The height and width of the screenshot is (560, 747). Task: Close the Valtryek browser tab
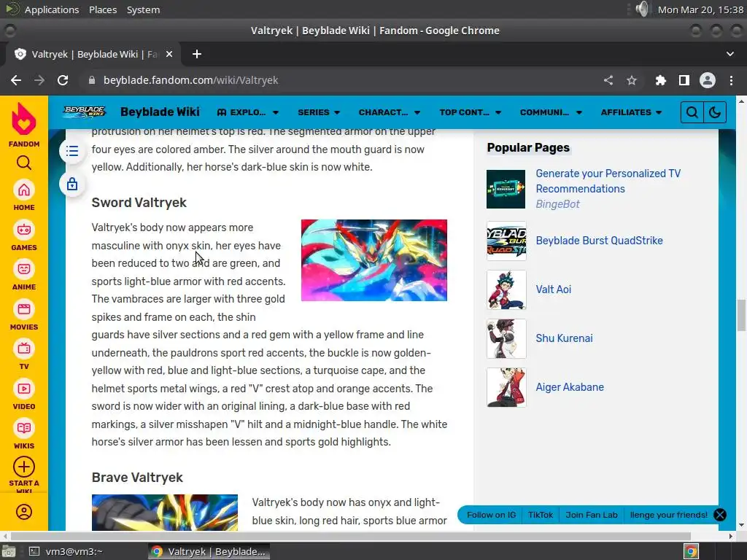169,54
